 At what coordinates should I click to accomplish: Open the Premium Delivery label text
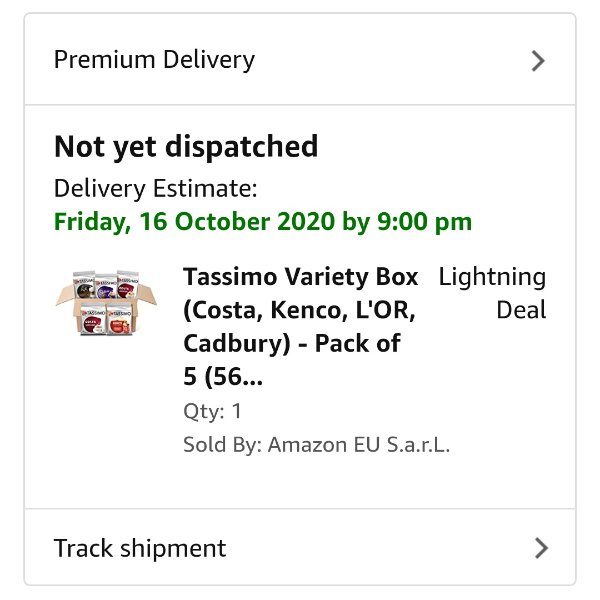(154, 60)
